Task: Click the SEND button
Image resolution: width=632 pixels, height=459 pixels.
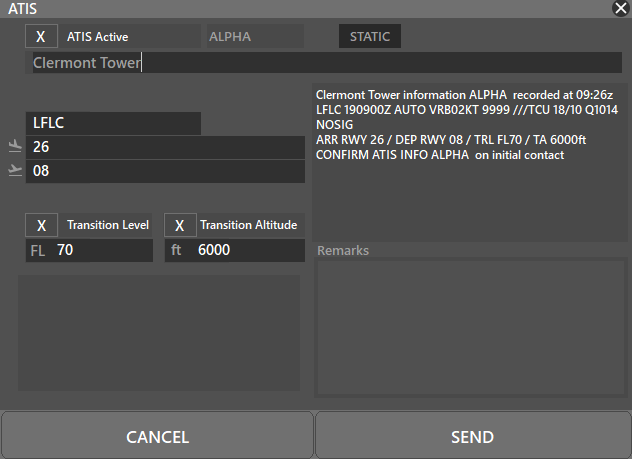Action: [x=473, y=435]
